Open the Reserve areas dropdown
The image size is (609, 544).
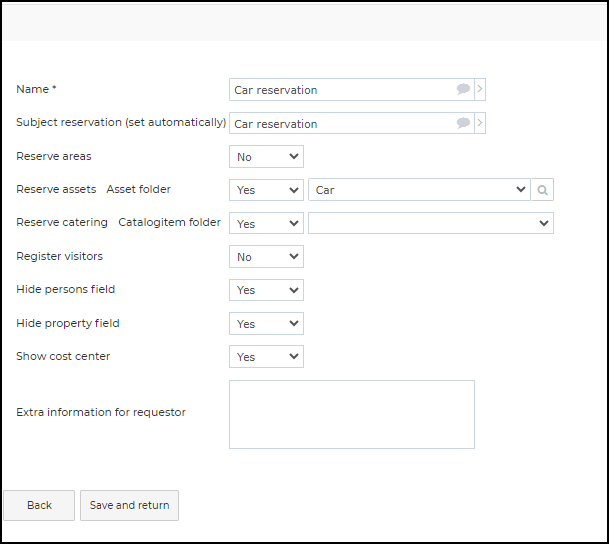[x=266, y=156]
